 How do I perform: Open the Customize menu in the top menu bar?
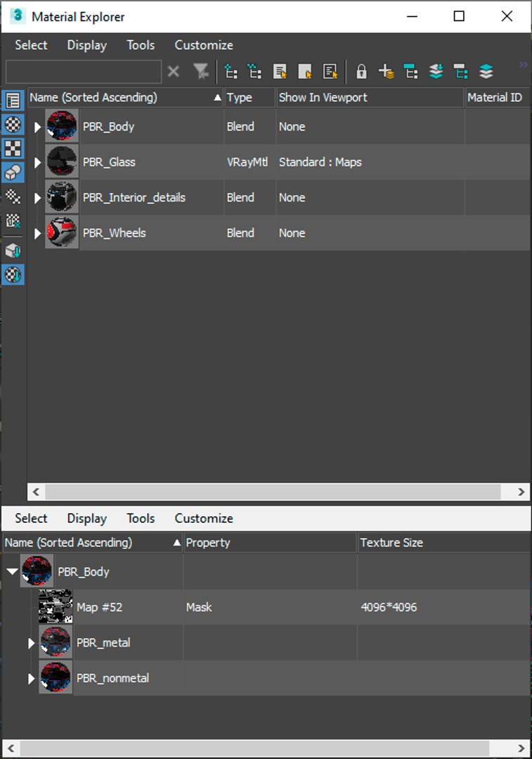click(x=204, y=45)
